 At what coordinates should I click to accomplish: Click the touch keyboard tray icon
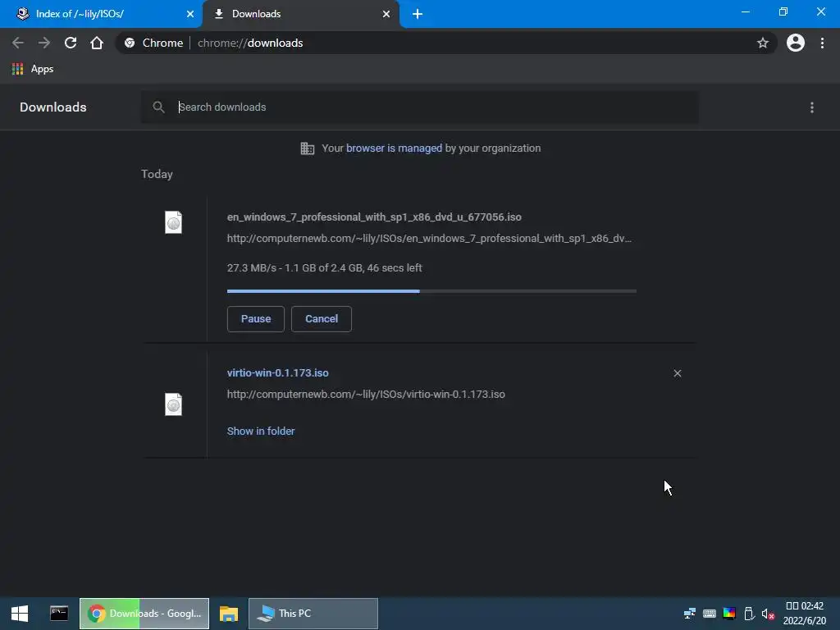click(710, 614)
